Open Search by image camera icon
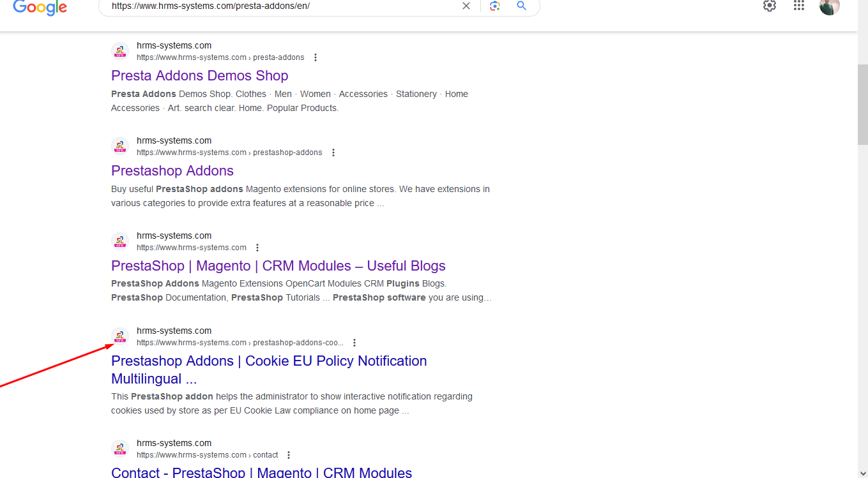The width and height of the screenshot is (868, 478). (x=494, y=6)
